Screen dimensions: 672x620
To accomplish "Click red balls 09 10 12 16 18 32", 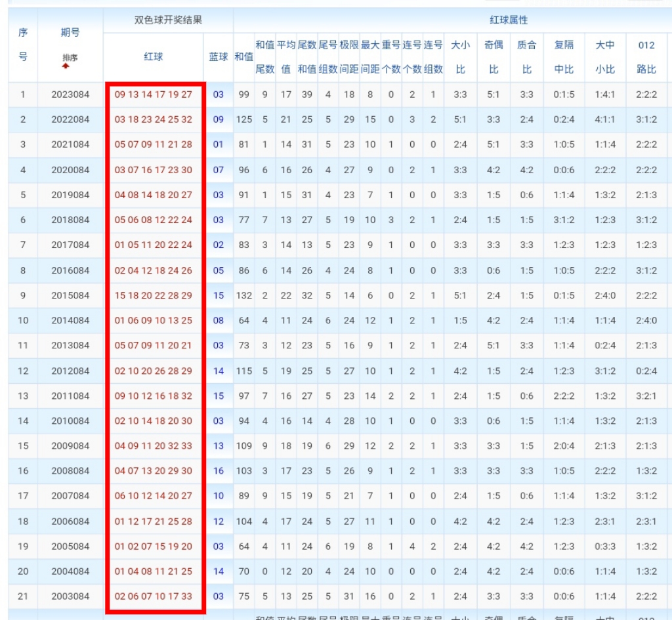I will pos(154,396).
